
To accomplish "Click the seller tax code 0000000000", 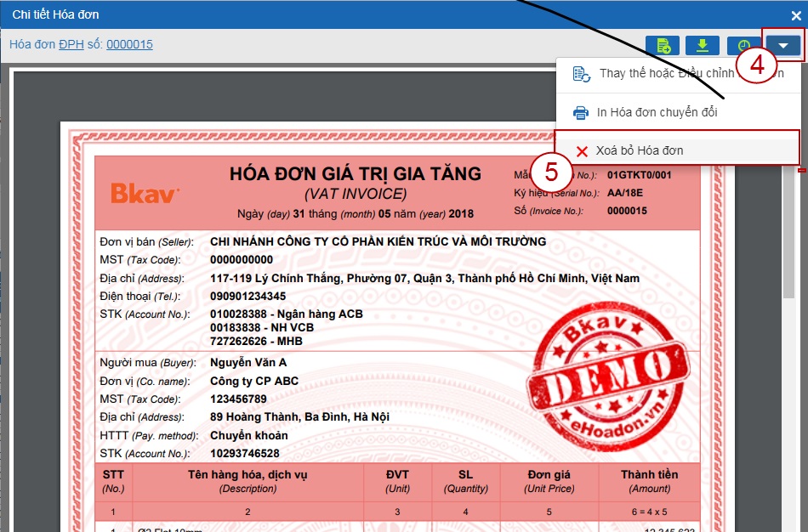I will 242,260.
